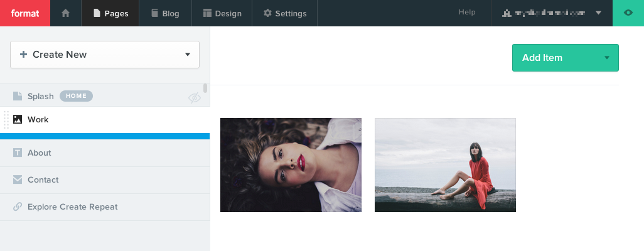Click the Explore Create Repeat link icon
Image resolution: width=644 pixels, height=251 pixels.
coord(18,206)
